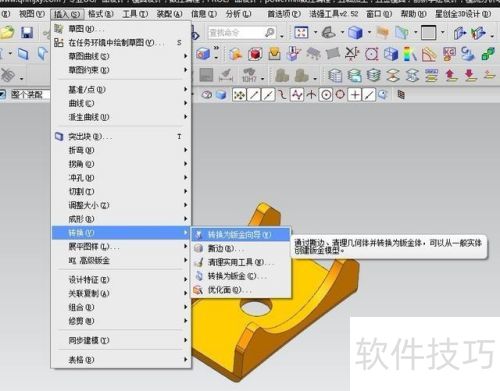Click the rainbow color analysis icon
Viewport: 500px width, 391px height.
[410, 54]
